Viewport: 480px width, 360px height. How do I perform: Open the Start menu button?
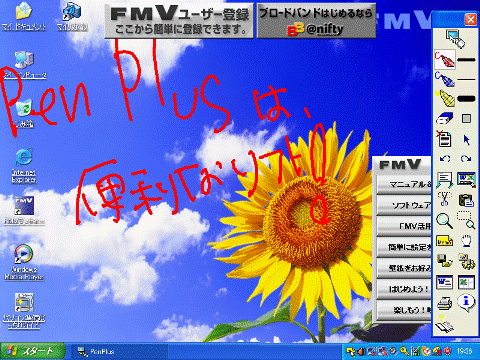coord(33,351)
